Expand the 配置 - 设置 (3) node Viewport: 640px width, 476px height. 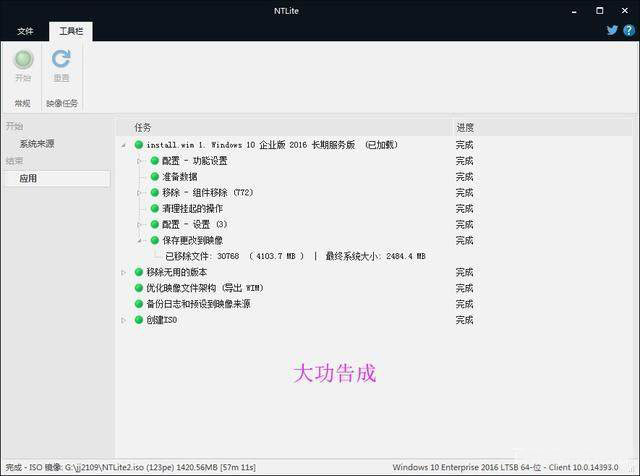(x=139, y=225)
